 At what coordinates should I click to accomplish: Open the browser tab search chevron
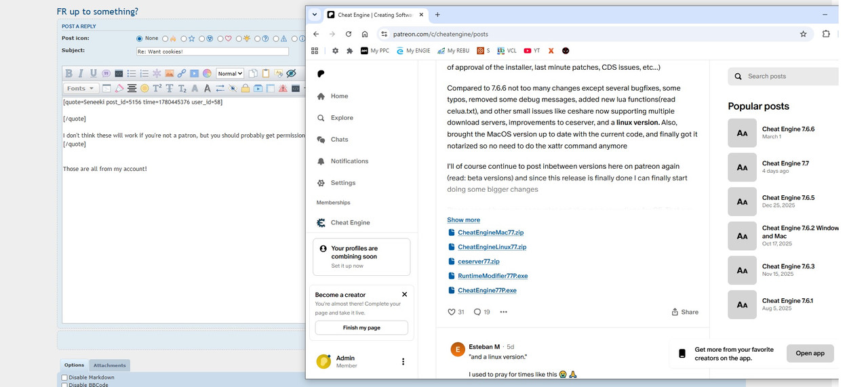[x=315, y=14]
